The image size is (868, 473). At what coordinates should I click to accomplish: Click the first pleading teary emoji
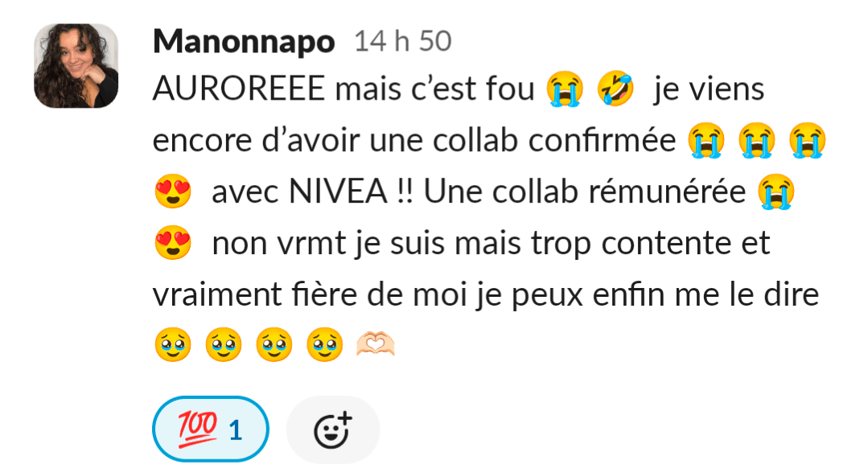(x=173, y=344)
